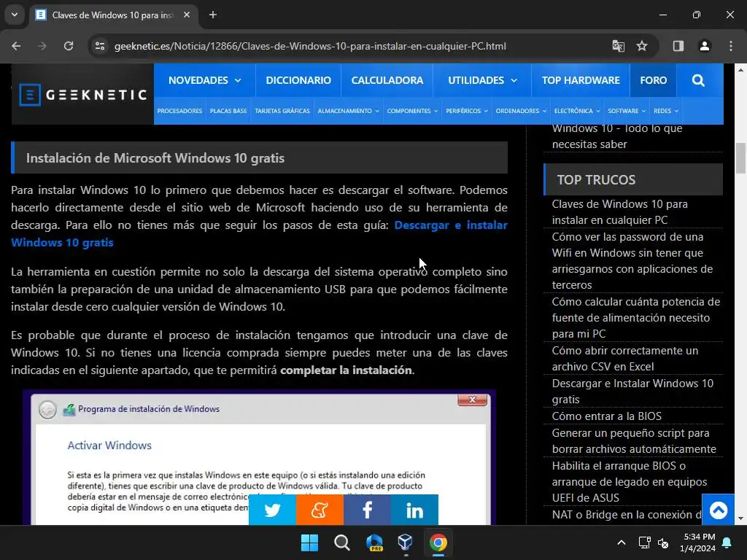
Task: Open Cómo entrar a la BIOS link
Action: pos(606,416)
